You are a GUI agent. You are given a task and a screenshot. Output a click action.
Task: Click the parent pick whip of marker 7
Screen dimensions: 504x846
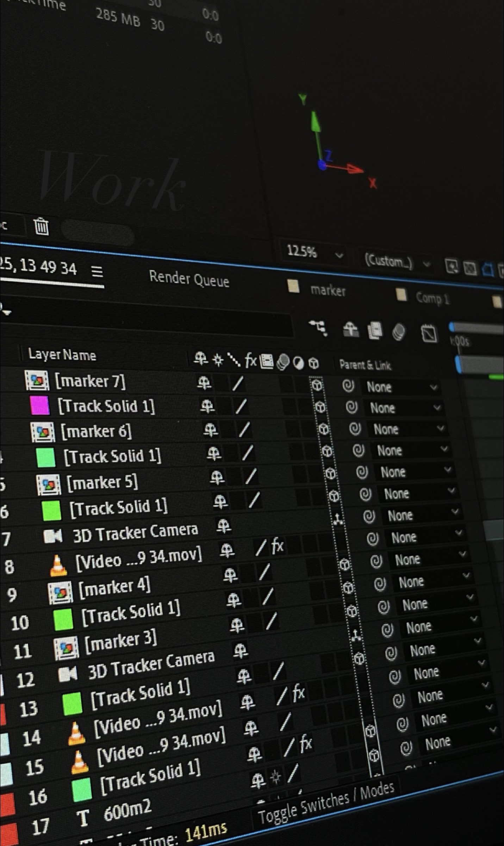click(x=348, y=386)
